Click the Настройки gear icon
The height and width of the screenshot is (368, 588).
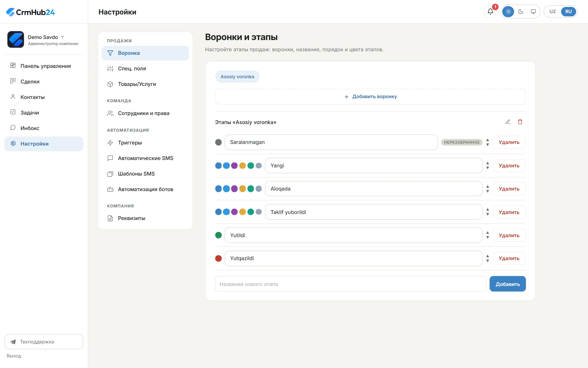point(13,143)
